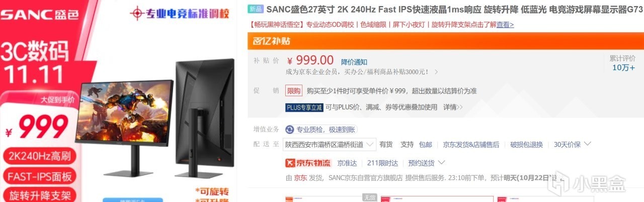The height and width of the screenshot is (202, 644).
Task: Click the PLUS专享立减 badge
Action: click(x=303, y=107)
